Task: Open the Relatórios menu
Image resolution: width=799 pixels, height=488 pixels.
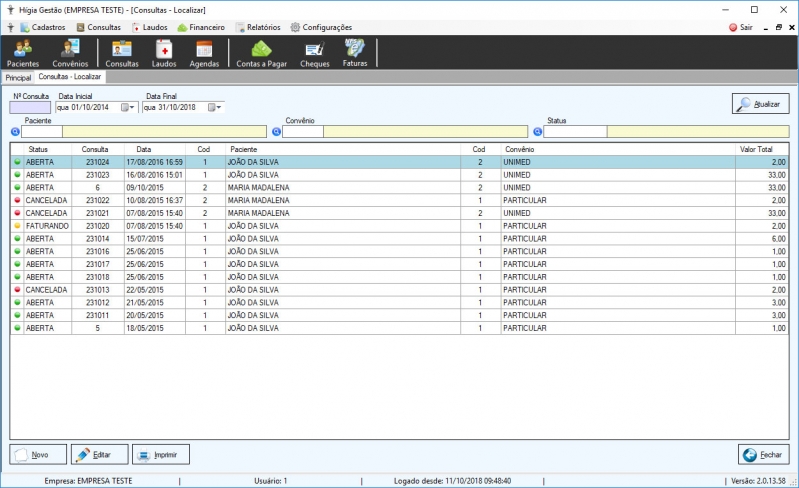Action: point(258,28)
